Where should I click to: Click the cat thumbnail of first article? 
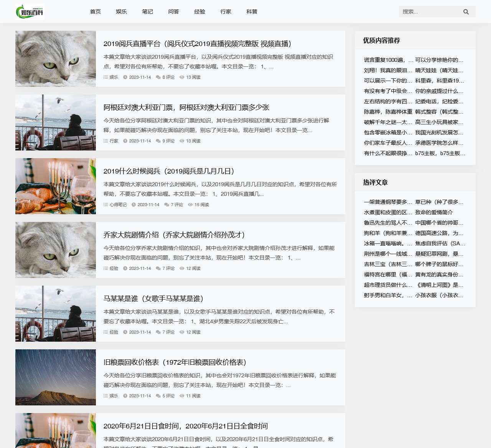click(x=56, y=59)
